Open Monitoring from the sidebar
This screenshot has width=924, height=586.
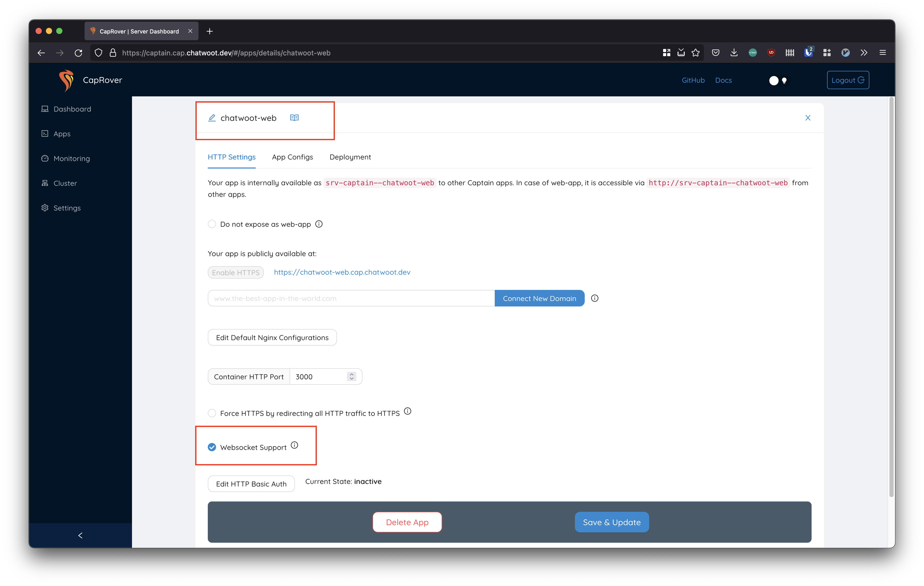71,158
